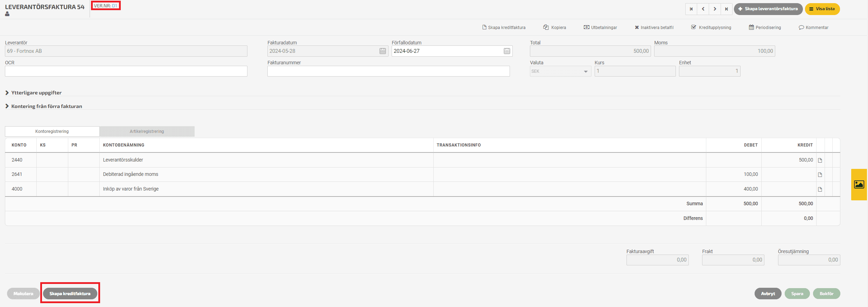The image size is (868, 307).
Task: Click the OCR input field
Action: point(126,71)
